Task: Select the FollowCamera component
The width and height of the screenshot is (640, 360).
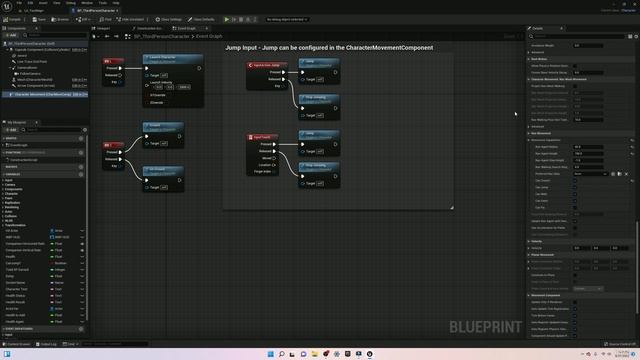Action: coord(29,74)
